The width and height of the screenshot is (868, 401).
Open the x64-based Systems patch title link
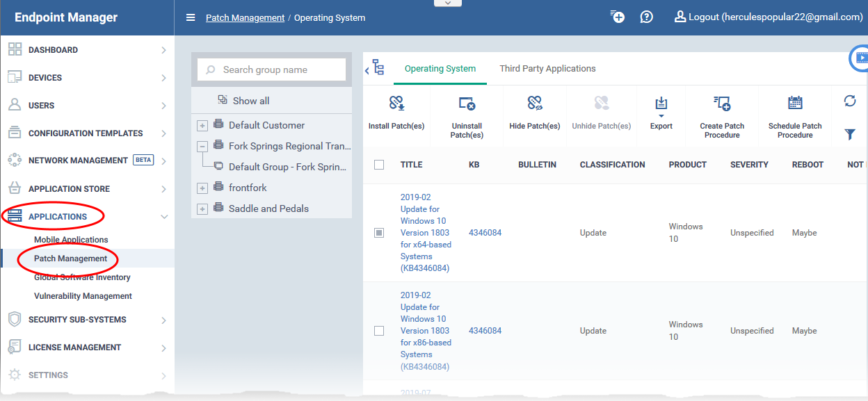click(426, 233)
